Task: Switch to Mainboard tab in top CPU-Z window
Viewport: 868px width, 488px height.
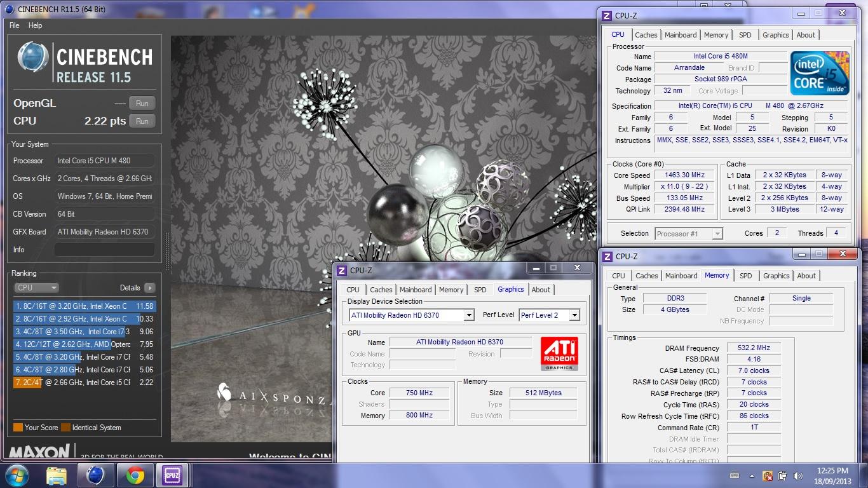Action: click(681, 35)
